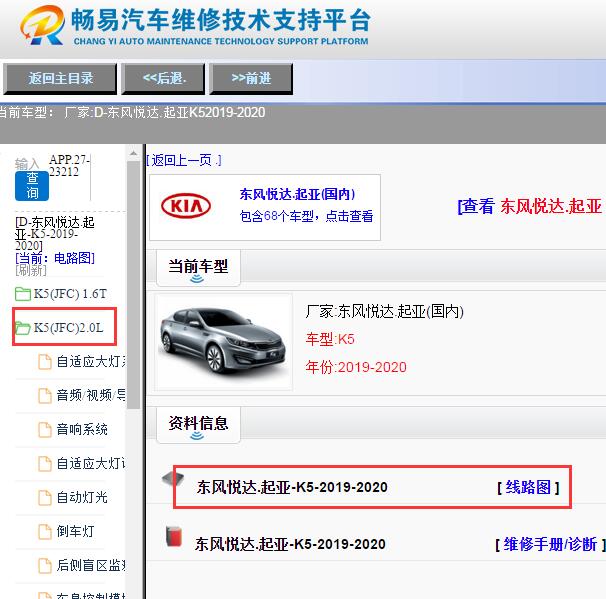Image resolution: width=606 pixels, height=599 pixels.
Task: Click sidebar scrollbar up arrow
Action: click(133, 154)
